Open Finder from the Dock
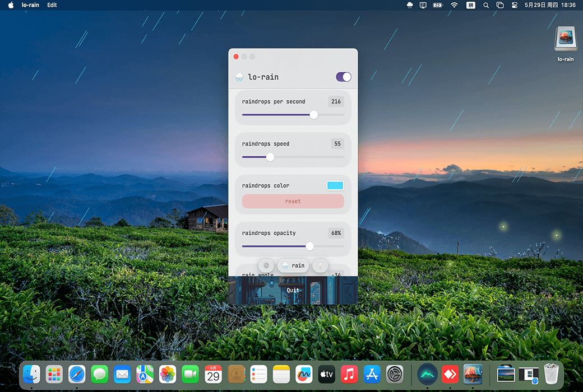Image resolution: width=583 pixels, height=392 pixels. click(x=31, y=374)
